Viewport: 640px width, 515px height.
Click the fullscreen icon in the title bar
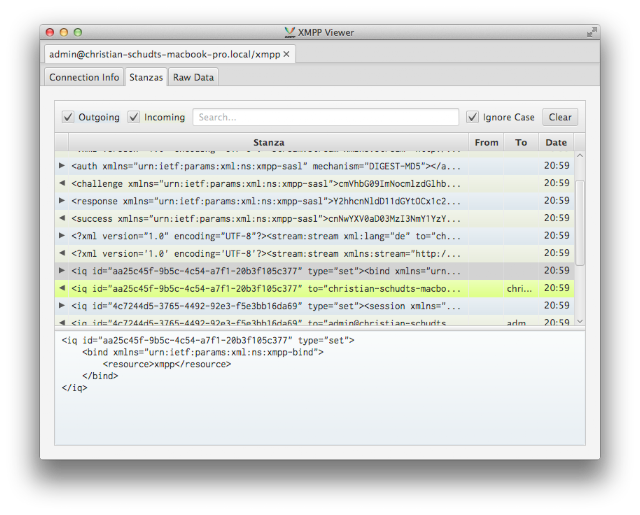(x=591, y=32)
